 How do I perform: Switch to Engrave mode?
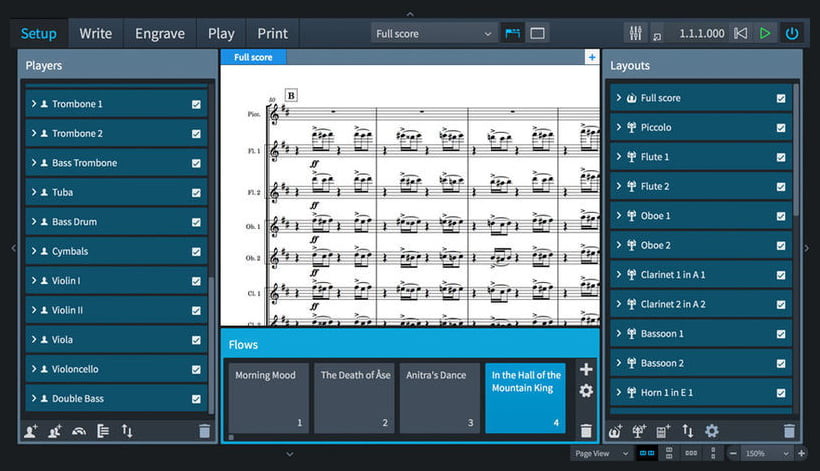pyautogui.click(x=160, y=33)
